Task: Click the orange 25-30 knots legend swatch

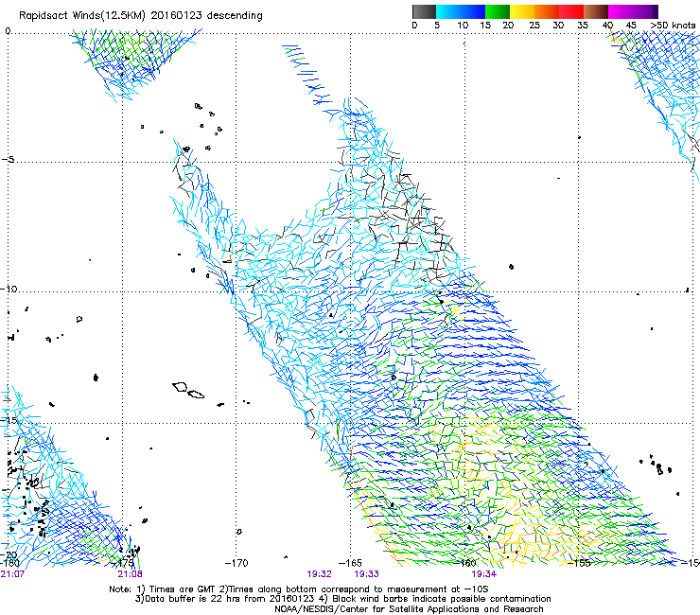Action: (x=547, y=11)
